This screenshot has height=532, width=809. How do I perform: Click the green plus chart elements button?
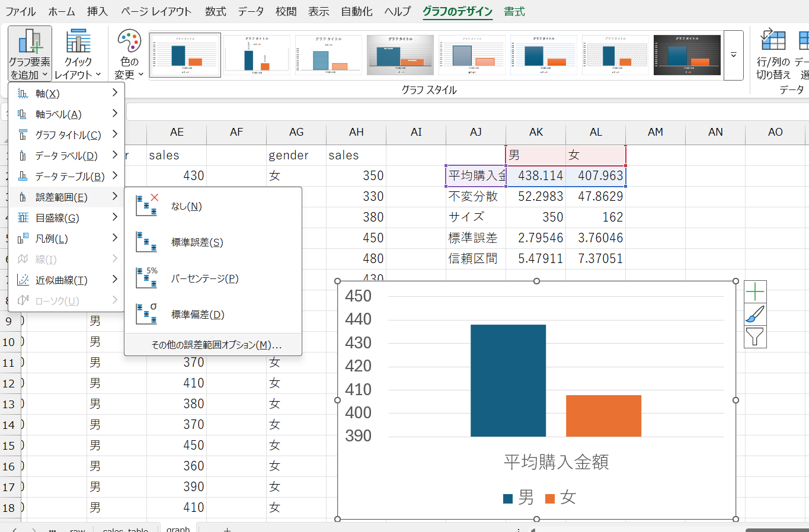tap(755, 292)
